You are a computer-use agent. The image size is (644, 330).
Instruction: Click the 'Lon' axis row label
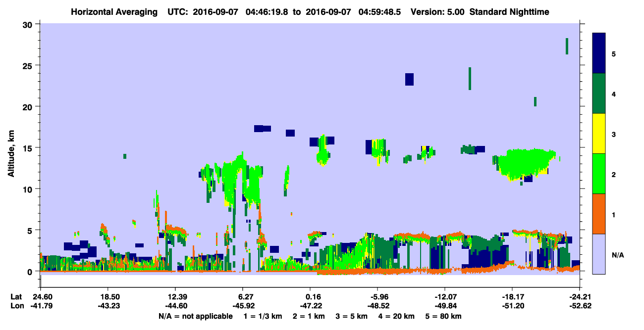pos(16,306)
